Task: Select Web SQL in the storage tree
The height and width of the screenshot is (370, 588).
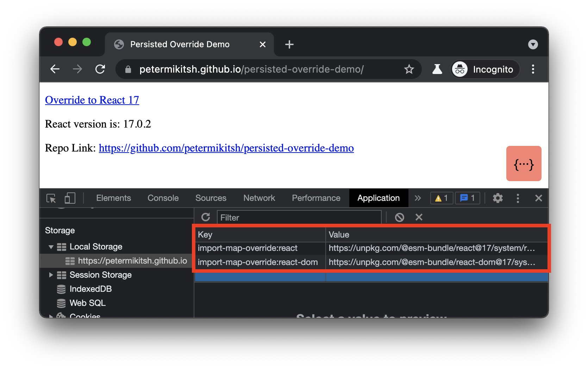Action: [x=87, y=303]
